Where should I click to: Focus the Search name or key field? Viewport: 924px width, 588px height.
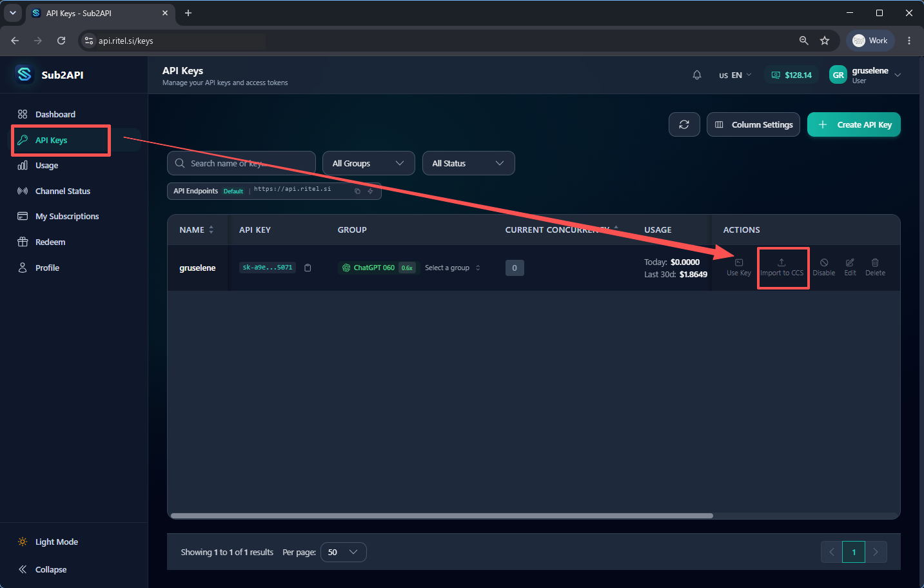[x=241, y=163]
